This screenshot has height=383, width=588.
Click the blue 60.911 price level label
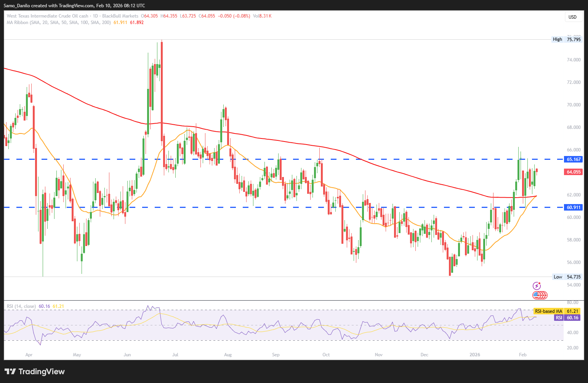click(x=573, y=208)
